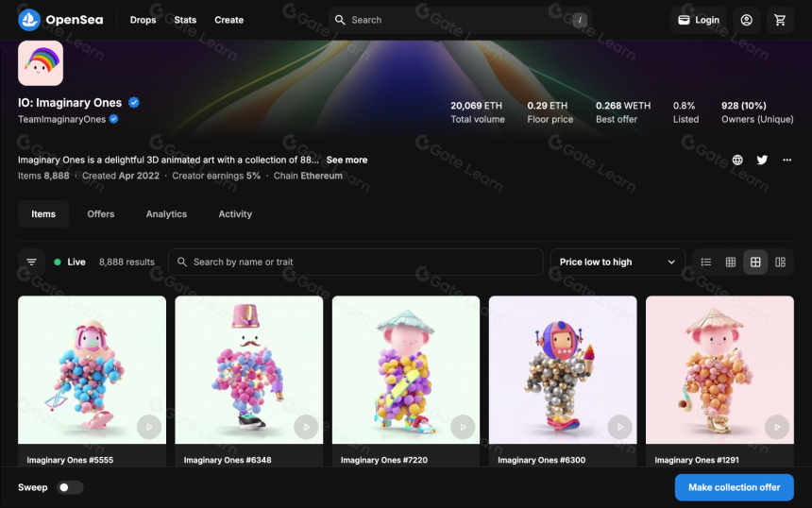Click the 928 (10%) Owners stat
Image resolution: width=812 pixels, height=508 pixels.
pyautogui.click(x=757, y=112)
